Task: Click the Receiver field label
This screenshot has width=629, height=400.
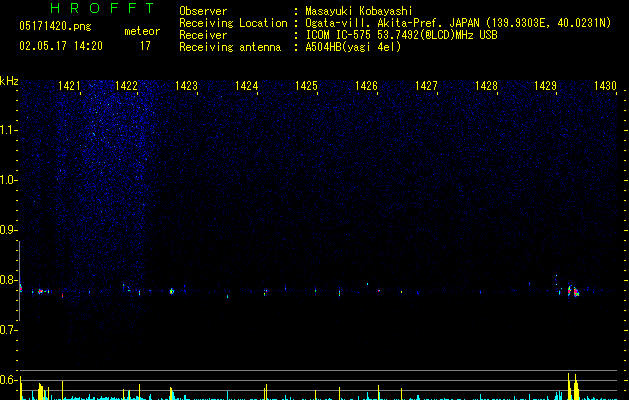Action: [203, 35]
